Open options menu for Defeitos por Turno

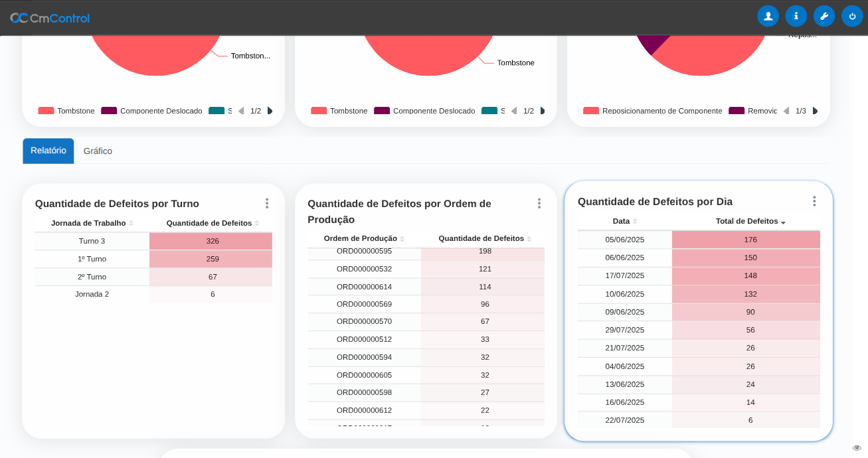point(267,203)
